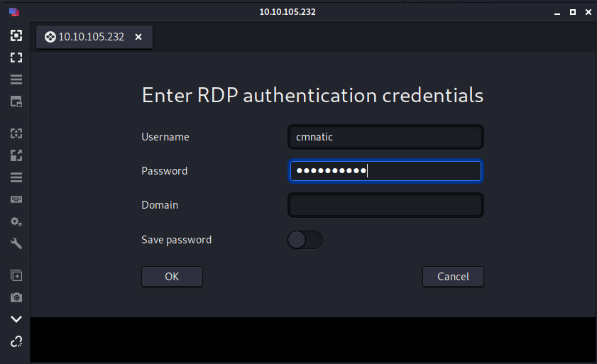This screenshot has width=597, height=364.
Task: Toggle scaled mode with the arrows-inward icon
Action: (16, 133)
